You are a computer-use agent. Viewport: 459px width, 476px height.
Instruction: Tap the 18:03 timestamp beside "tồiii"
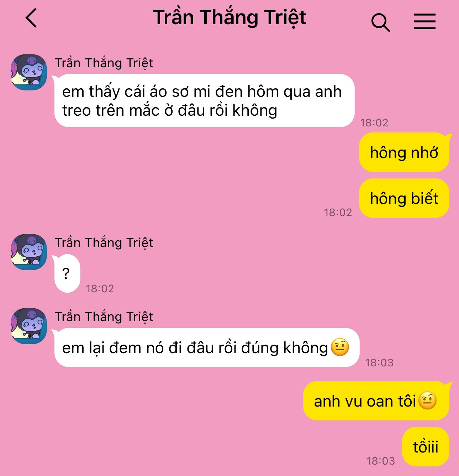381,461
